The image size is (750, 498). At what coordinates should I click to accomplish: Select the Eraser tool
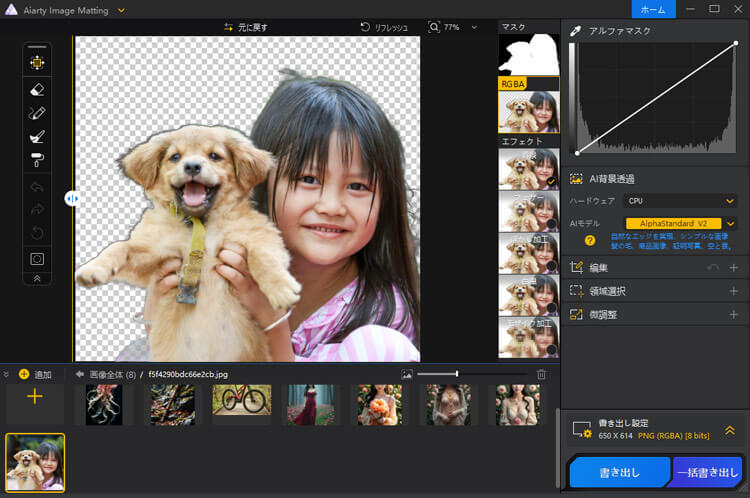pos(37,89)
